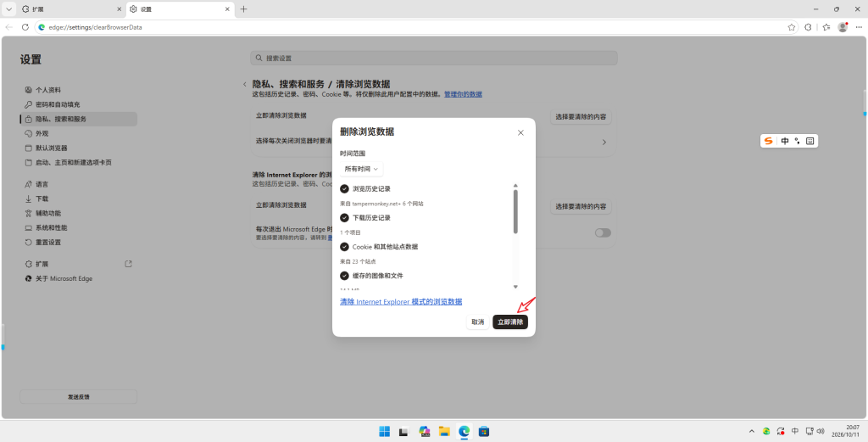Open the 所有时间 time range dropdown
The image size is (868, 442).
pos(361,168)
